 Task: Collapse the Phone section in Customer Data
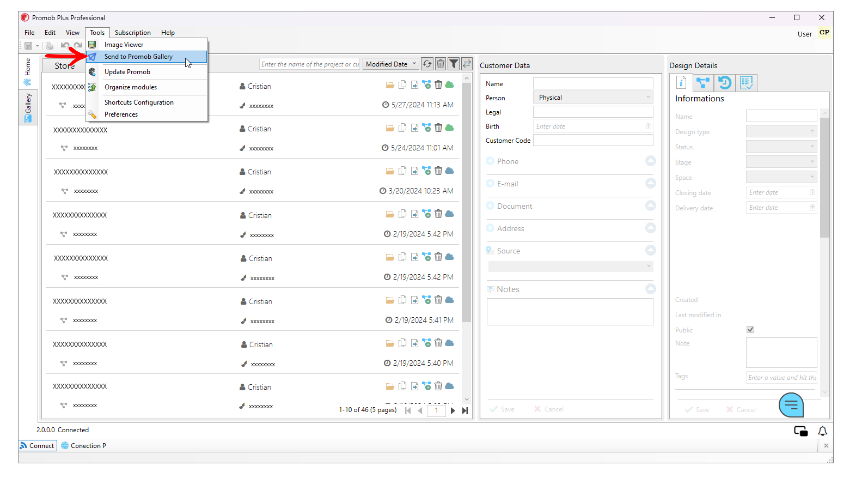pyautogui.click(x=650, y=161)
